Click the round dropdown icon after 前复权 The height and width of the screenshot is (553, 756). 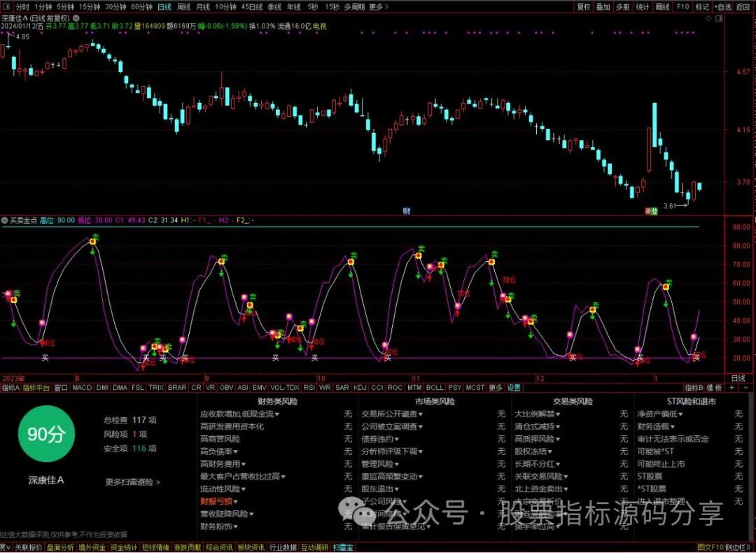[x=77, y=18]
